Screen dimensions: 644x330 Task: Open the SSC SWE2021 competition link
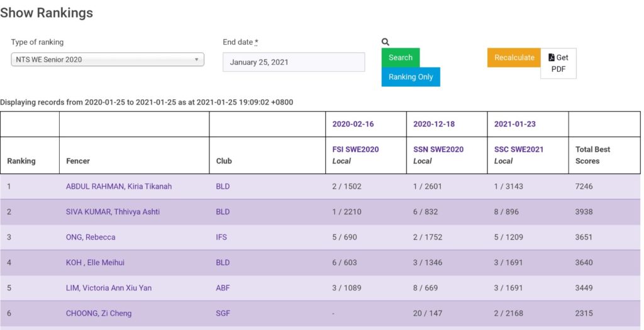(x=519, y=150)
